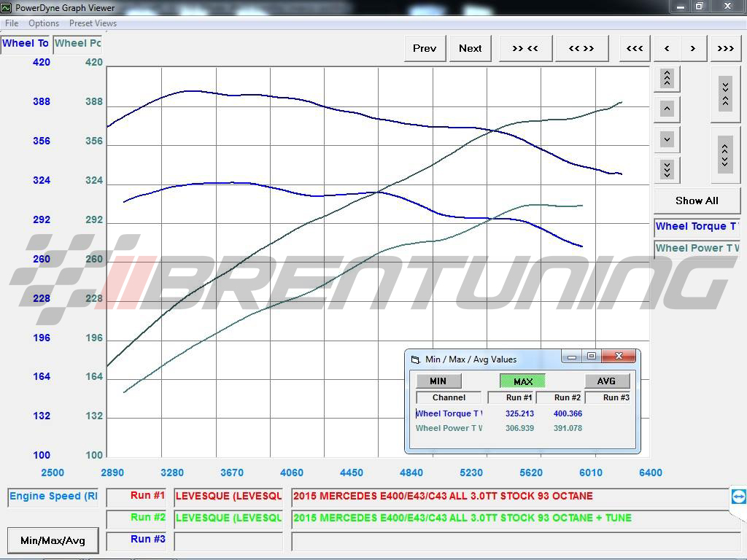Viewport: 747px width, 560px height.
Task: Click the PowerDyne Graph Viewer title bar icon
Action: coord(6,7)
